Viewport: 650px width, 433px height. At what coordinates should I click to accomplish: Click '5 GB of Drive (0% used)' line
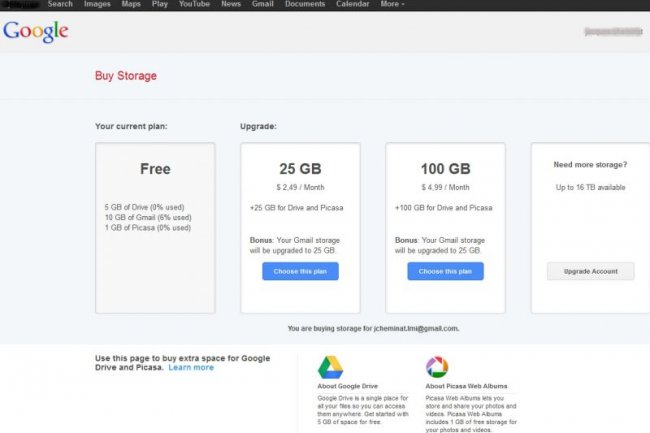pos(144,207)
